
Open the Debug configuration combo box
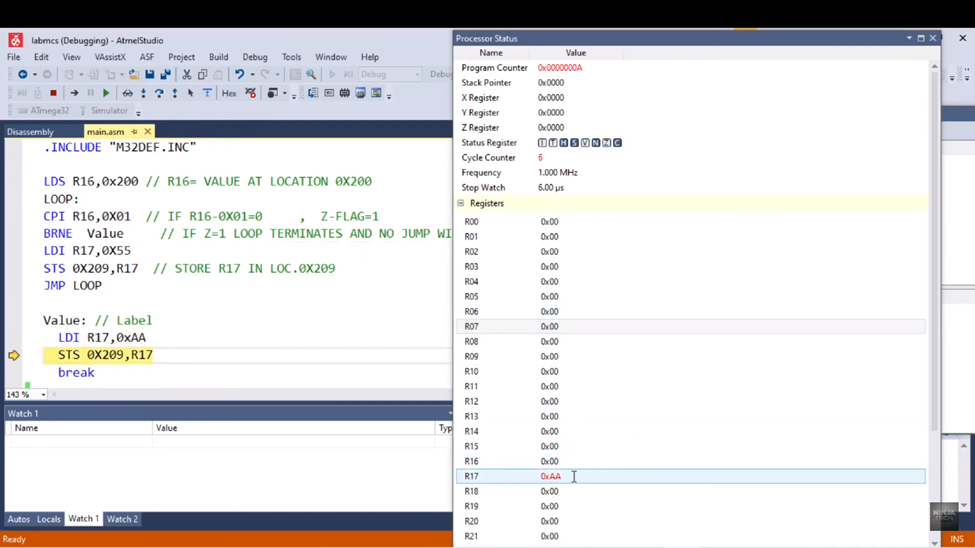click(x=390, y=75)
